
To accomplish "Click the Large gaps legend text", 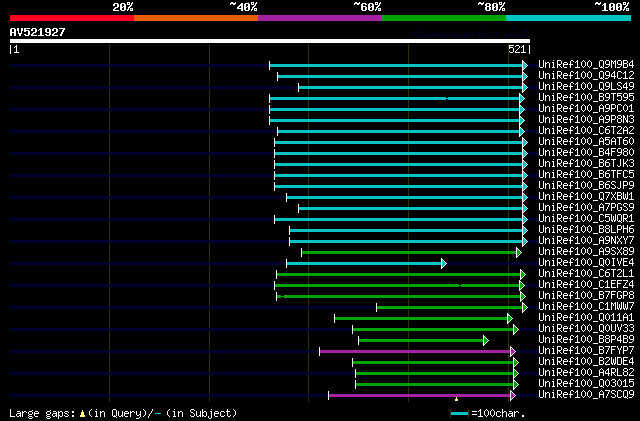I will point(122,413).
